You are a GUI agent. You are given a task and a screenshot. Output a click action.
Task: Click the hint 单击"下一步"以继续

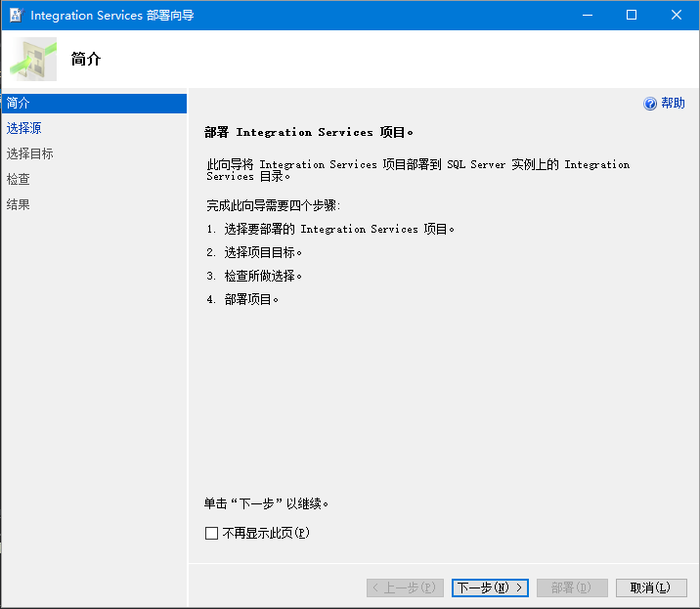(267, 503)
